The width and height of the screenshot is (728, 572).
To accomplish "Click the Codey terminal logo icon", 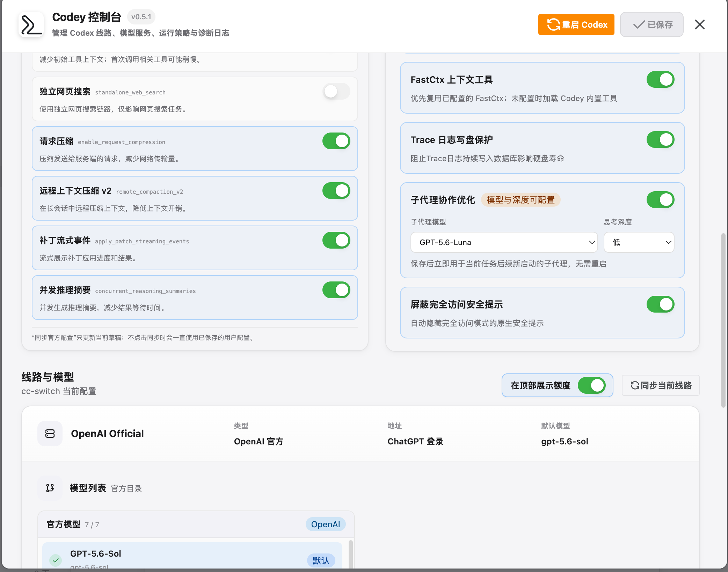I will tap(31, 24).
